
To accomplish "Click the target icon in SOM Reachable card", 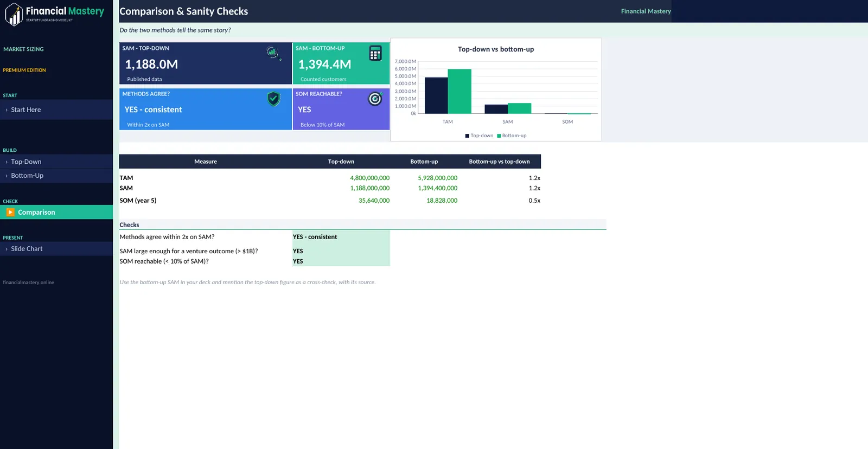I will click(x=375, y=99).
